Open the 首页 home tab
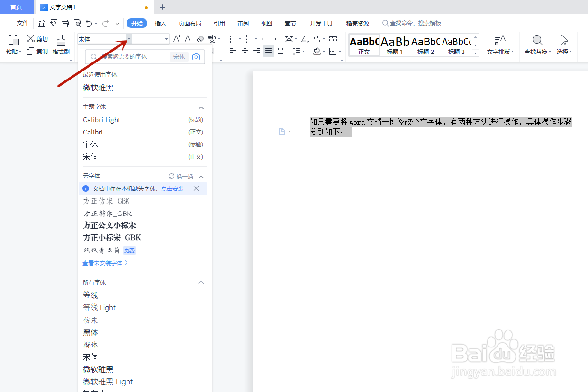This screenshot has width=588, height=392. tap(17, 7)
